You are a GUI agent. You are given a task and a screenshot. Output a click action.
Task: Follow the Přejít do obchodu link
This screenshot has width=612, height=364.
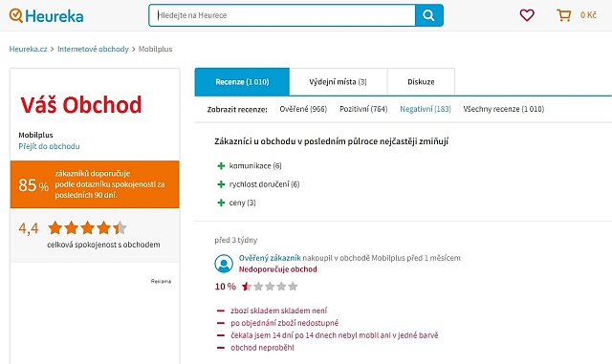click(49, 146)
